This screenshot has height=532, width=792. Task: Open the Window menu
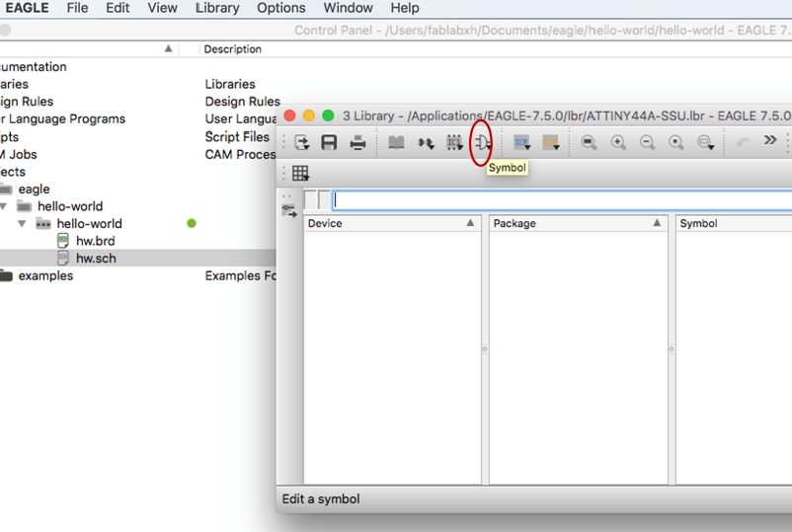(x=348, y=8)
